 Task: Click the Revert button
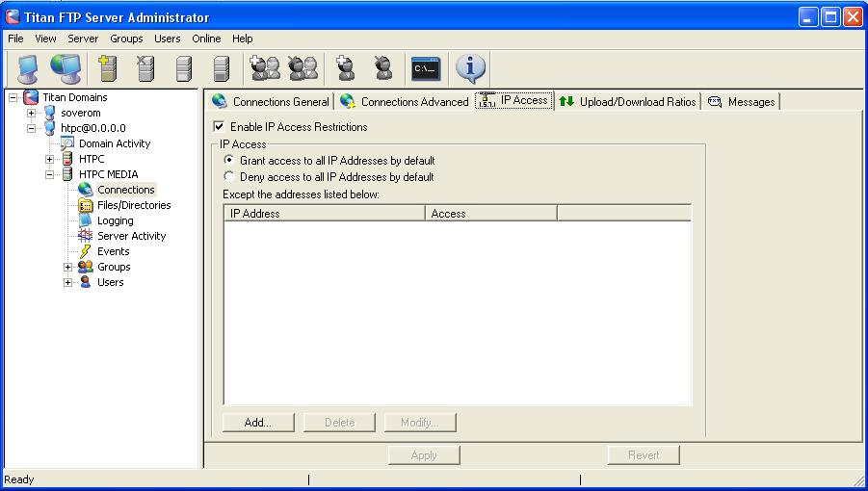point(644,455)
